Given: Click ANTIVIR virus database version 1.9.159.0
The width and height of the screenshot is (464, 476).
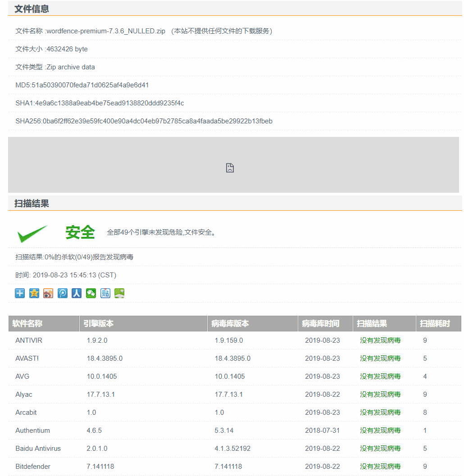Looking at the screenshot, I should [229, 340].
